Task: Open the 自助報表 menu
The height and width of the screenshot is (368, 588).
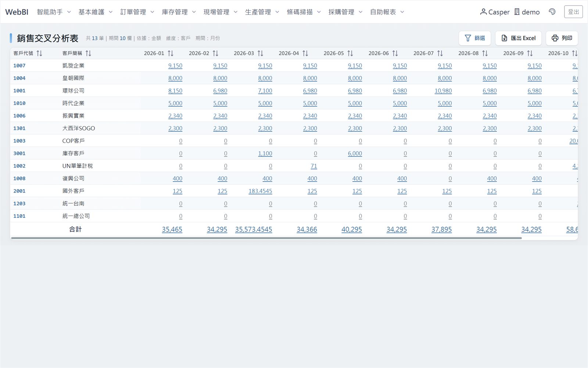Action: pos(387,12)
